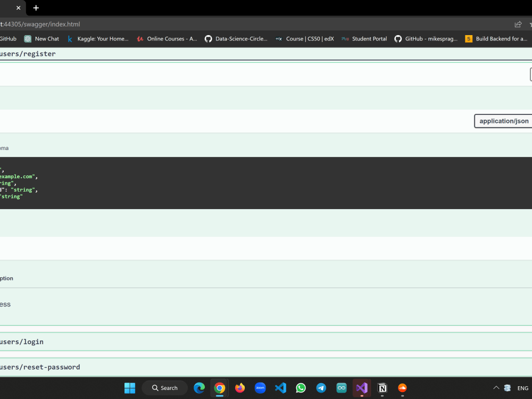Expand hidden system tray icons
The width and height of the screenshot is (532, 399).
[496, 388]
